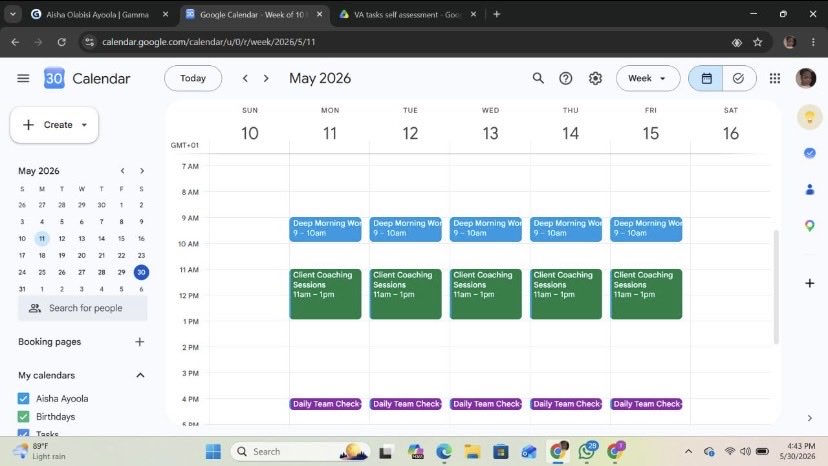Open Friday's Daily Team Check-in event
Screen dimensions: 828x466
coord(646,404)
